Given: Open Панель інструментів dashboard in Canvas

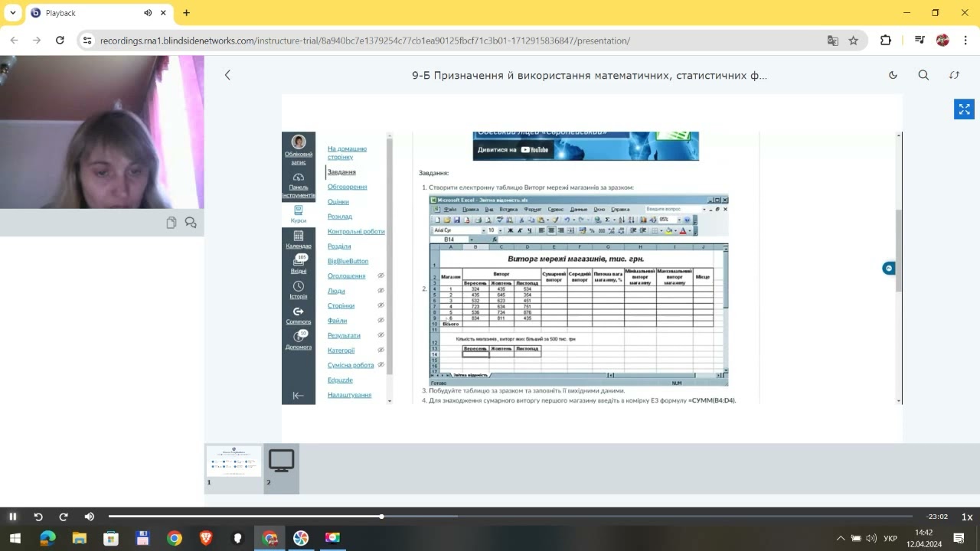Looking at the screenshot, I should click(x=299, y=185).
